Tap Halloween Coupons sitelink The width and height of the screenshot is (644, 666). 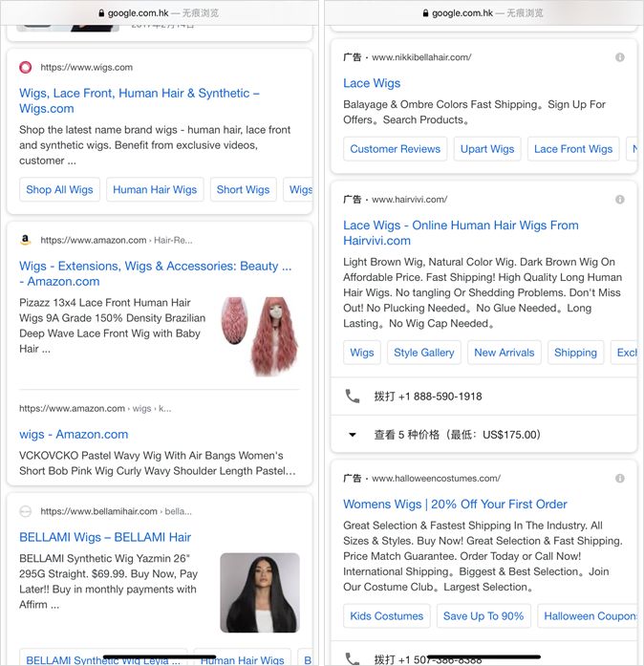pos(588,616)
